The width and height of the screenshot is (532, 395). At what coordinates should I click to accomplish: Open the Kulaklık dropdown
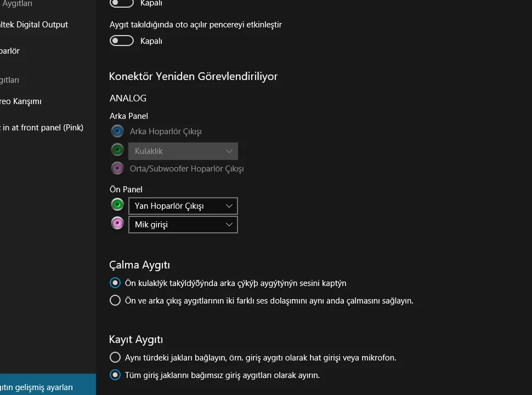(x=183, y=151)
